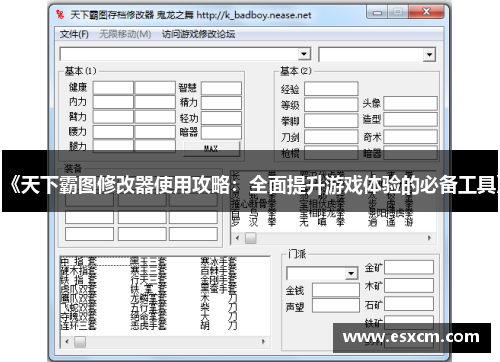Screen dimensions: 500x362
Task: Click skills list scrollbar left arrow
Action: click(237, 238)
